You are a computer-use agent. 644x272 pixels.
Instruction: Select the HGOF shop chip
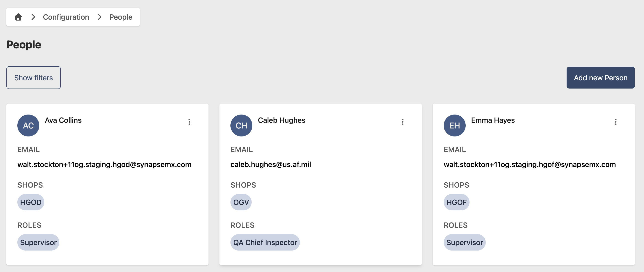pyautogui.click(x=457, y=202)
